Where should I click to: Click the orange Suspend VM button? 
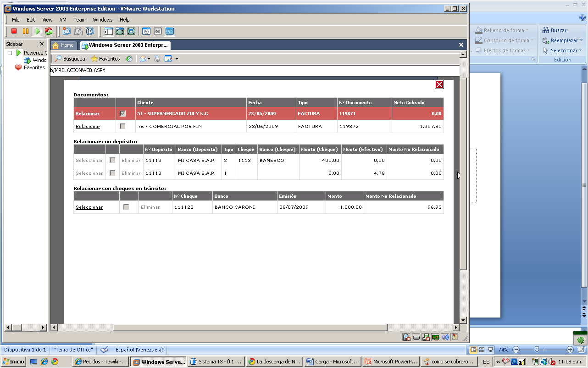[x=26, y=31]
